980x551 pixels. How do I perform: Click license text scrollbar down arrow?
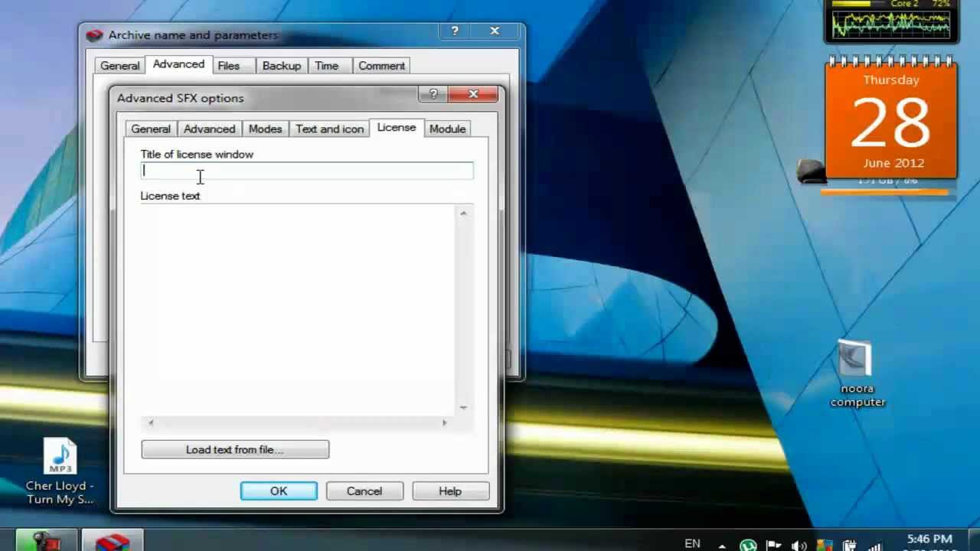[x=463, y=407]
